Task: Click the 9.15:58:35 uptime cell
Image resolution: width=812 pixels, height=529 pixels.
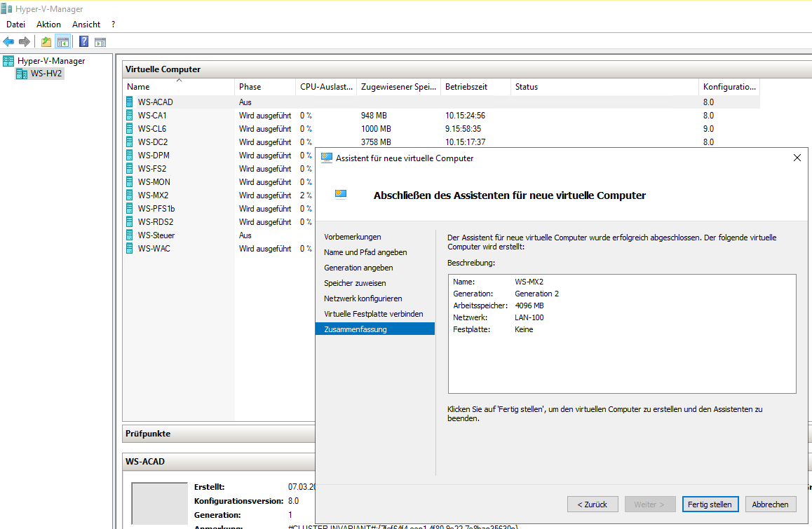Action: click(x=463, y=129)
